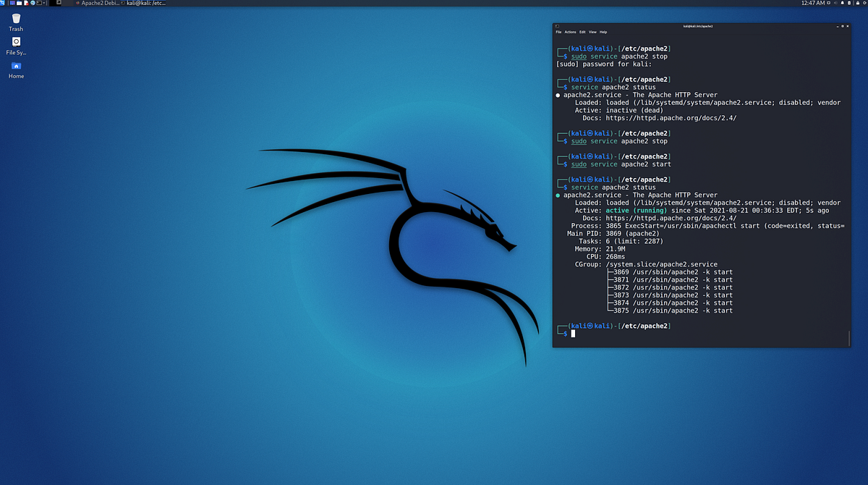This screenshot has width=868, height=485.
Task: Open the File menu in the terminal
Action: pos(558,32)
